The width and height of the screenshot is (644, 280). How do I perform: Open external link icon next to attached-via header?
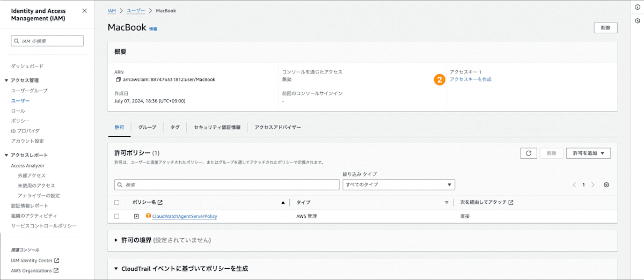[x=510, y=202]
